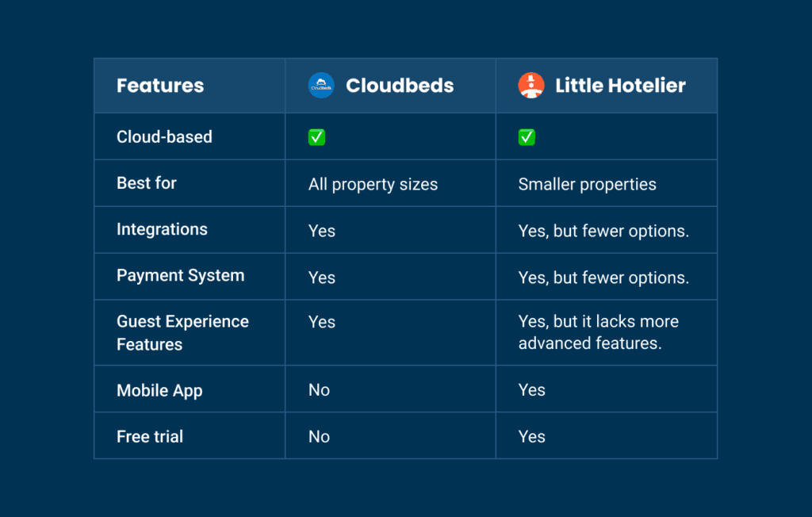
Task: Click the Little Hotelier column heading text
Action: pos(620,86)
